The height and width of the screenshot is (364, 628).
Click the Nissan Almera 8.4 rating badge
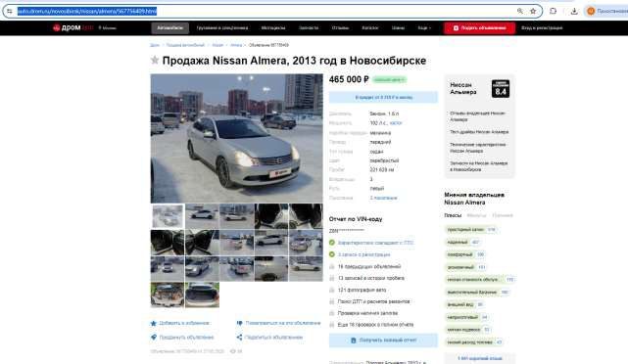(501, 89)
